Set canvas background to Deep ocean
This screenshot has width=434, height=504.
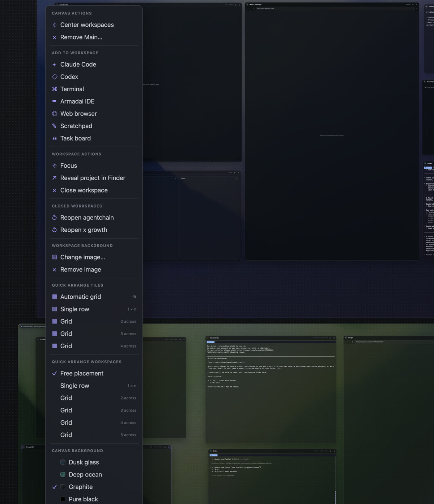(94, 474)
